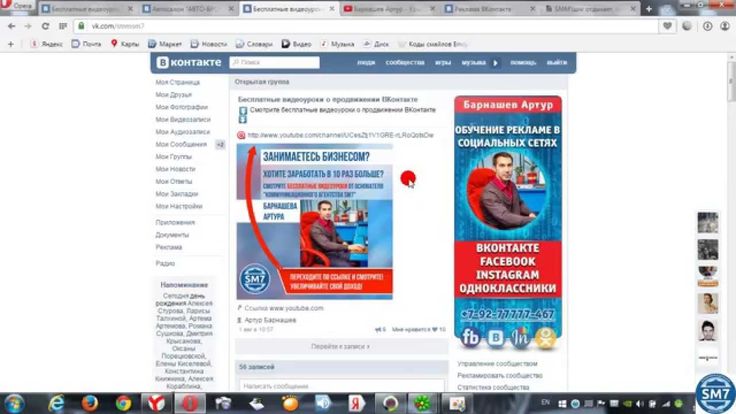
Task: Open the Windows Start button
Action: click(x=14, y=404)
